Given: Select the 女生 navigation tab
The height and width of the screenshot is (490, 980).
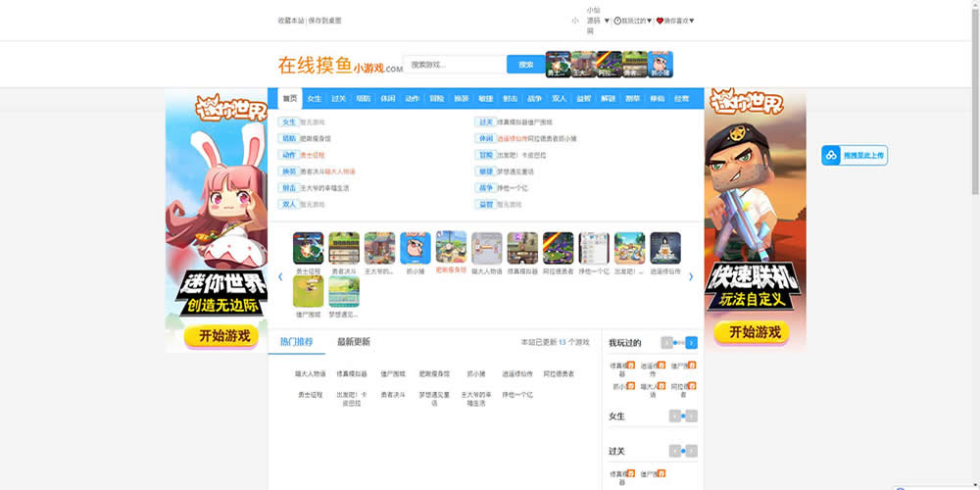Looking at the screenshot, I should [x=315, y=99].
